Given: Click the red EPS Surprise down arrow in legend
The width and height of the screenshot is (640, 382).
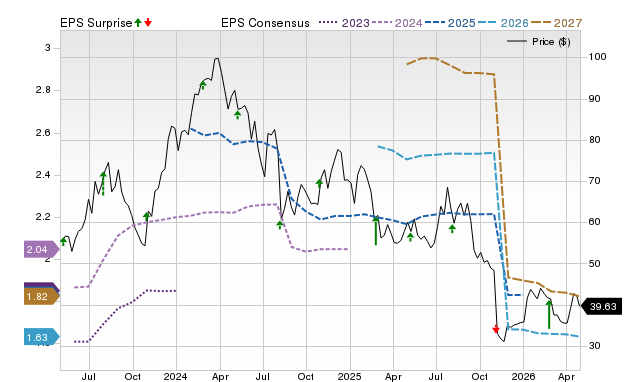Looking at the screenshot, I should [x=148, y=22].
